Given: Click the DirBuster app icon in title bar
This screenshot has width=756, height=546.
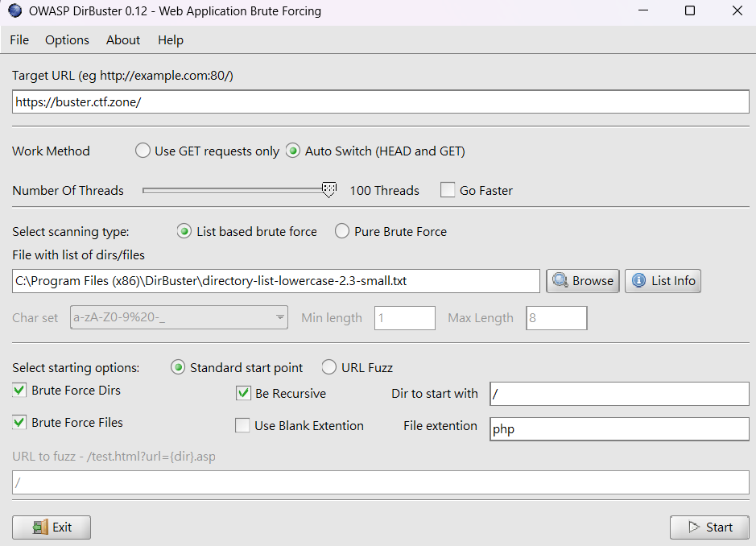Looking at the screenshot, I should (x=14, y=11).
